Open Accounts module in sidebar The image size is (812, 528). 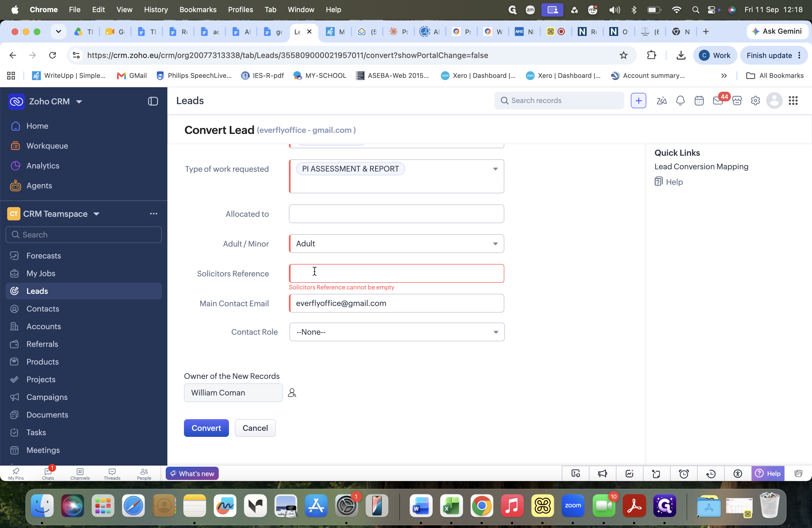tap(44, 326)
